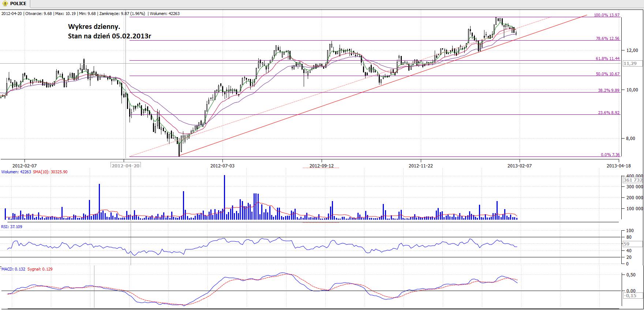644x310 pixels.
Task: Select the POLICE chart tab
Action: click(15, 4)
